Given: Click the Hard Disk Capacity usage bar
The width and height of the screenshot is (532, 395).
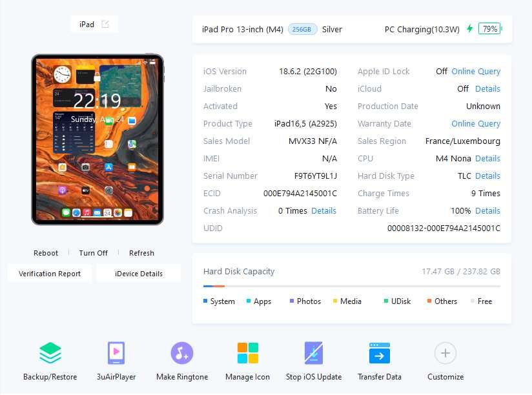Looking at the screenshot, I should (x=351, y=286).
